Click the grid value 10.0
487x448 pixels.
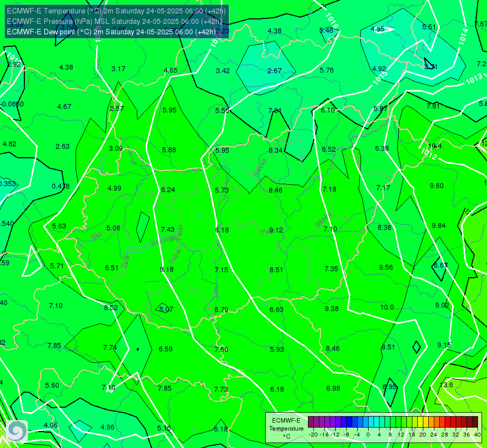click(x=387, y=308)
